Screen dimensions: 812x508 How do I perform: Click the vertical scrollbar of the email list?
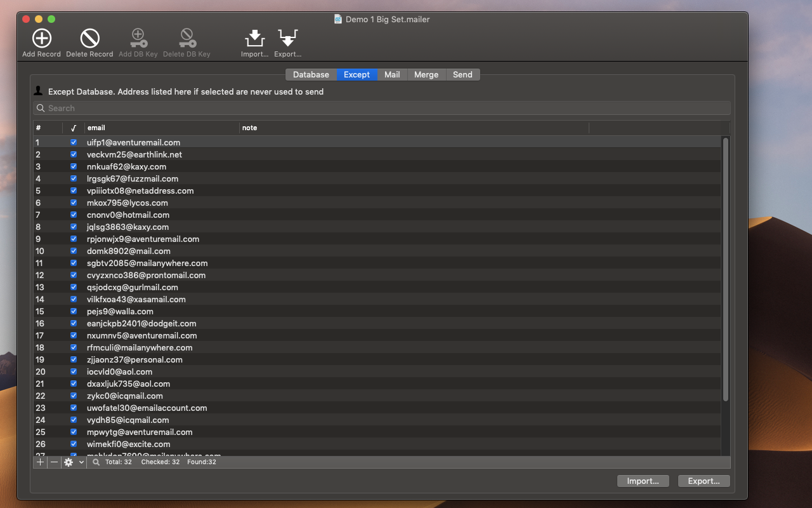pyautogui.click(x=726, y=269)
